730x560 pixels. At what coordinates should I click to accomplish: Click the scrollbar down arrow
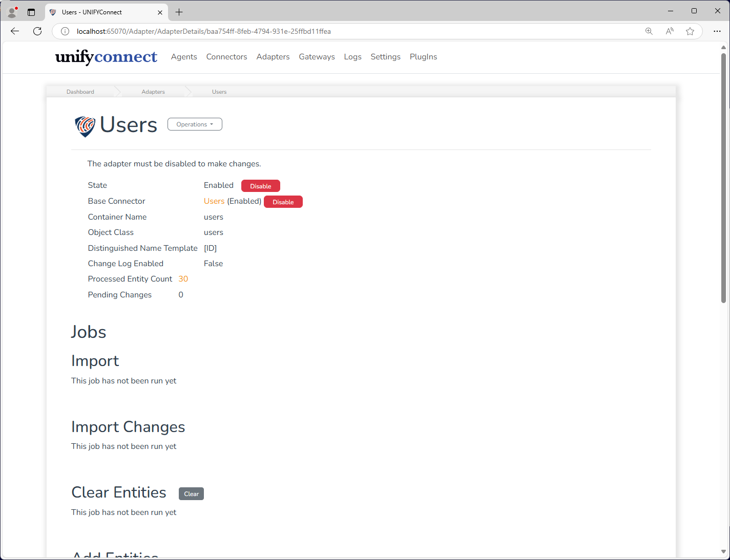(x=723, y=551)
